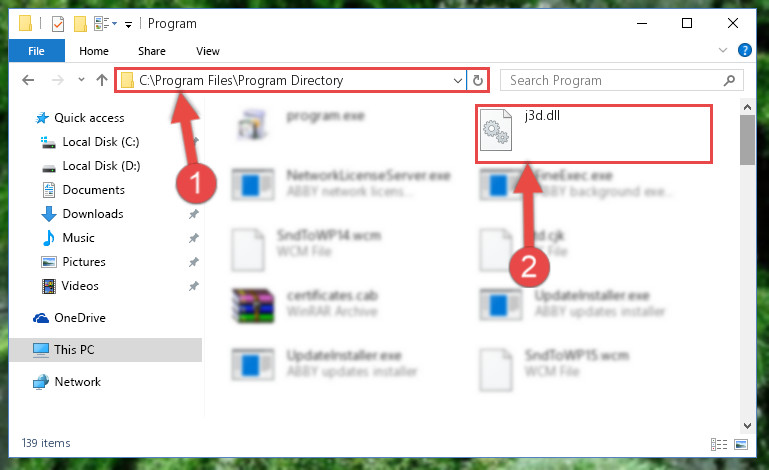The height and width of the screenshot is (470, 769).
Task: Click the vertical scrollbar thumb
Action: coord(747,140)
